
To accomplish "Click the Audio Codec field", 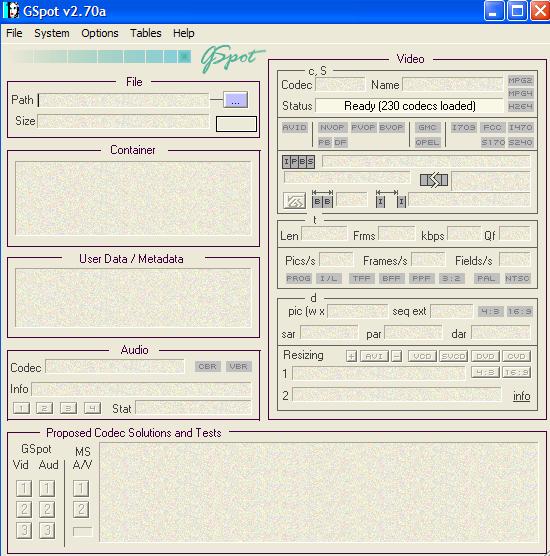I will click(115, 367).
